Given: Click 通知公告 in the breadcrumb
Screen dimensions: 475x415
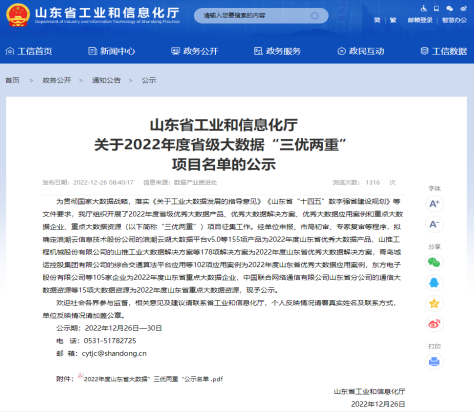Looking at the screenshot, I should point(106,80).
